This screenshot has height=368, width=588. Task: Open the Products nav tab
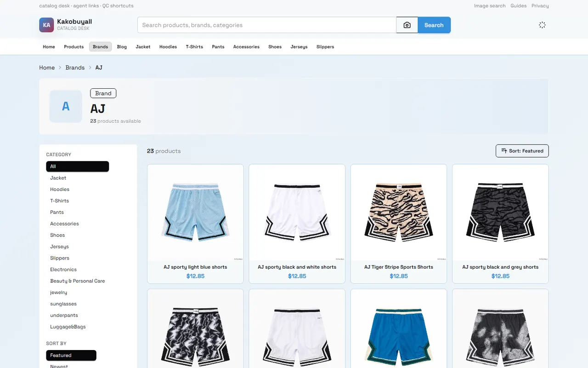tap(73, 47)
